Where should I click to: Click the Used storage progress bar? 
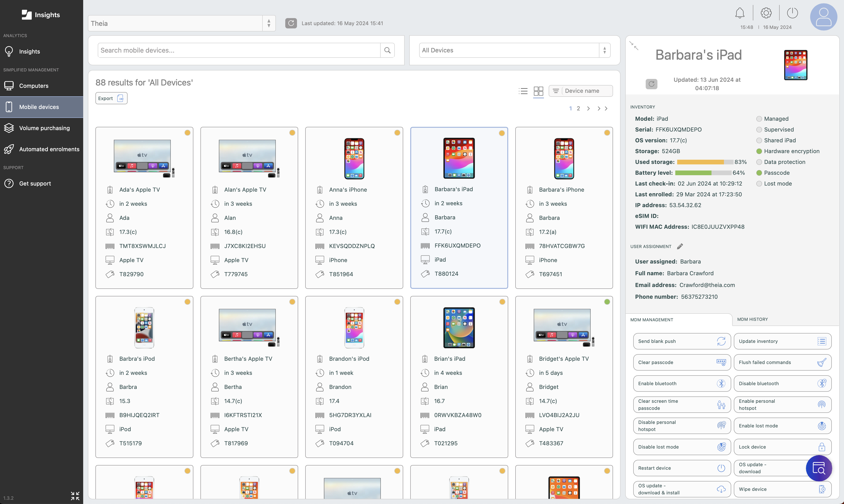[x=705, y=162]
